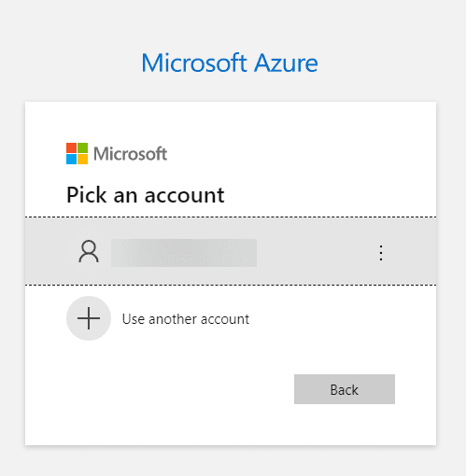Click the yellow square in Microsoft logo

82,159
